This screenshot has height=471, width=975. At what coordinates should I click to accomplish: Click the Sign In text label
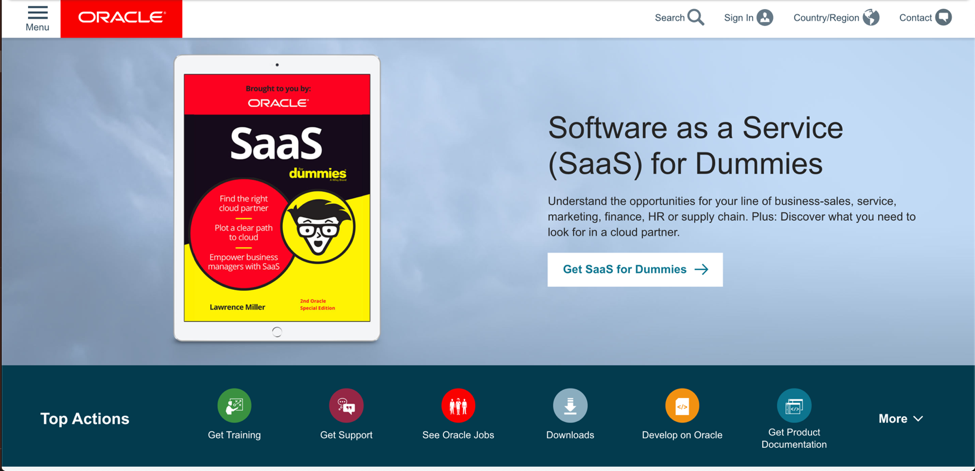[739, 18]
